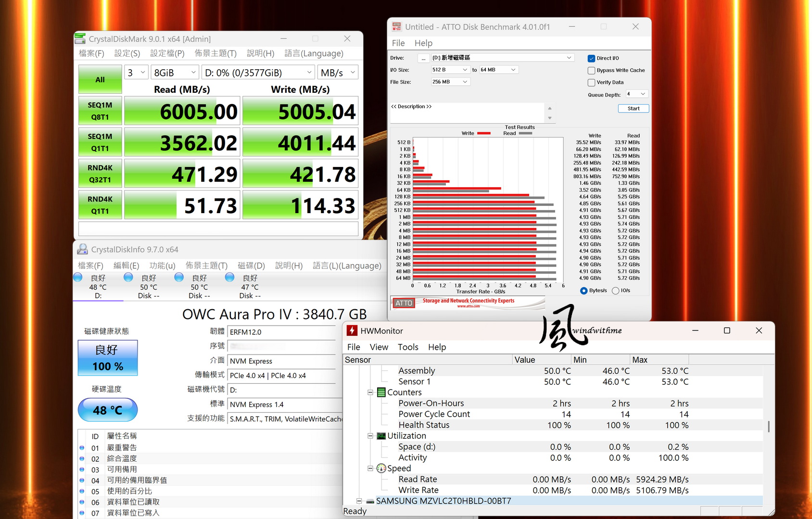
Task: Click the CrystalDiskMark title bar app icon
Action: click(80, 38)
